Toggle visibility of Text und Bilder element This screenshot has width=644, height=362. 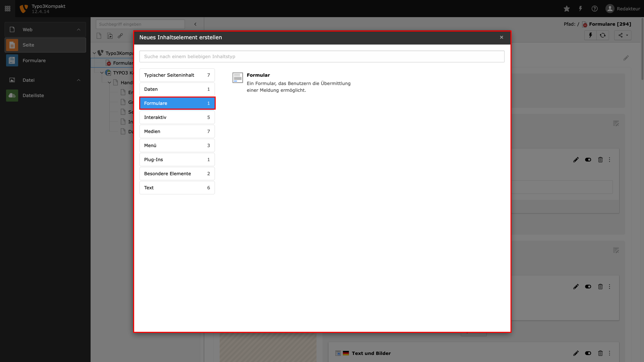588,353
